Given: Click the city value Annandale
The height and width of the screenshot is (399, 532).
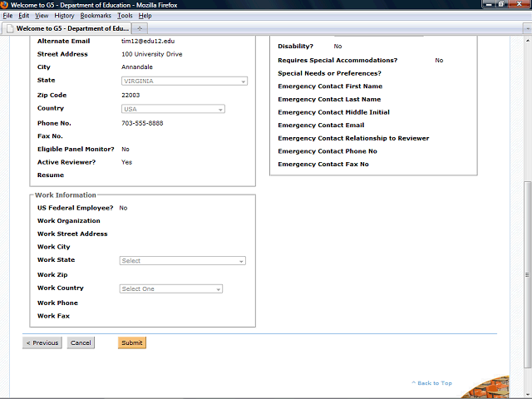Looking at the screenshot, I should (137, 67).
